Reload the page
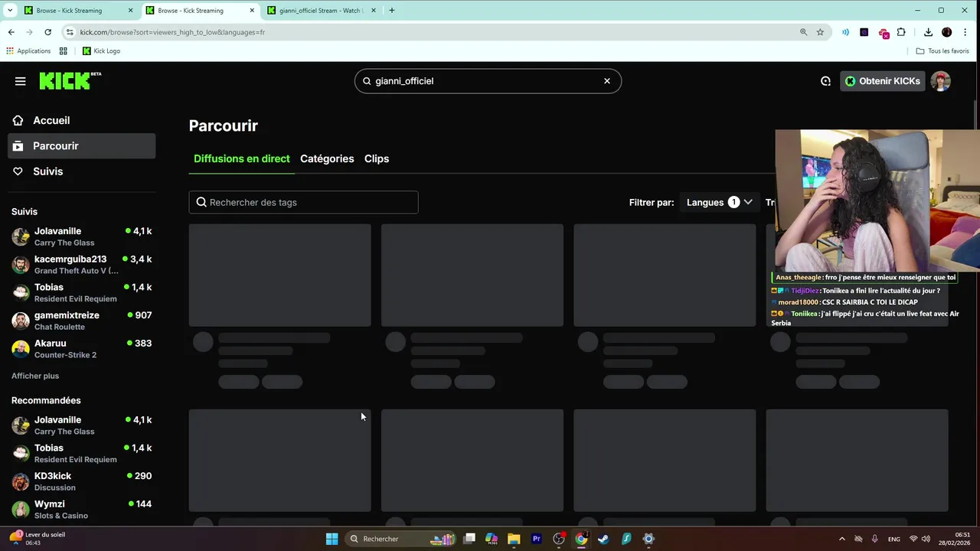 (x=47, y=32)
